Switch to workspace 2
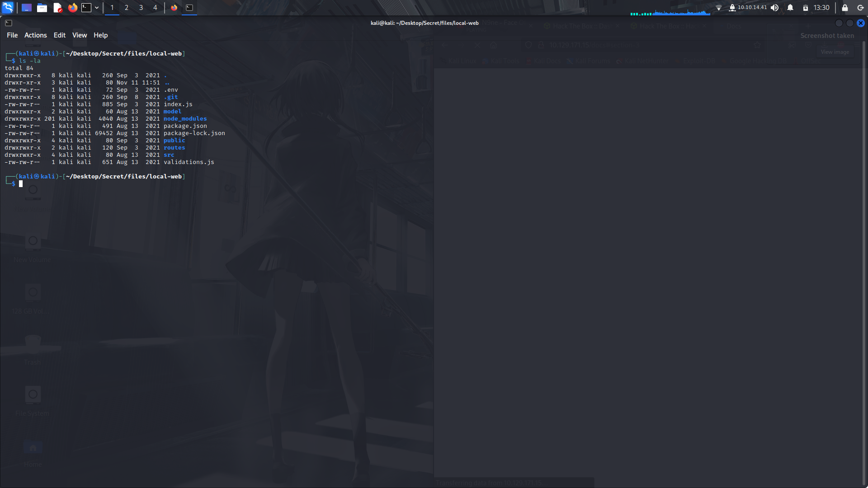868x488 pixels. [127, 8]
